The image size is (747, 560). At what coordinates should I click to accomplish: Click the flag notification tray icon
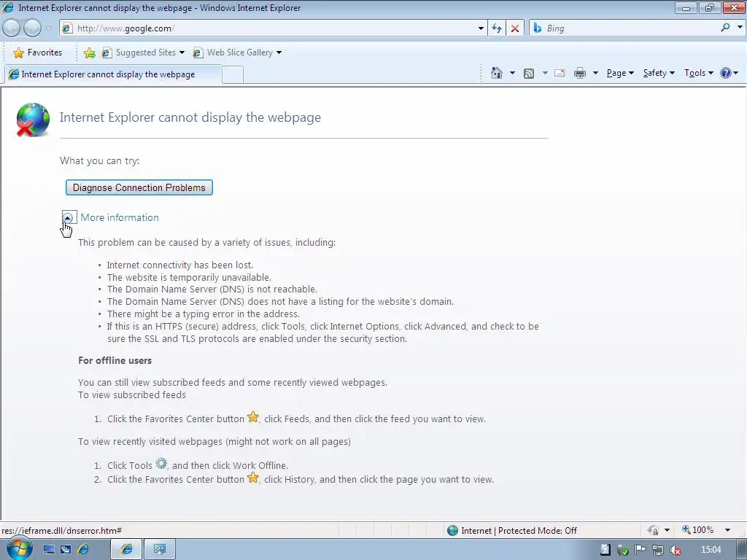tap(640, 550)
